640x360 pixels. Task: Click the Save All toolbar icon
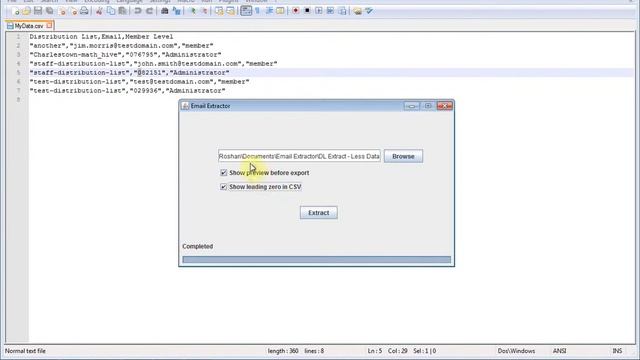(49, 11)
